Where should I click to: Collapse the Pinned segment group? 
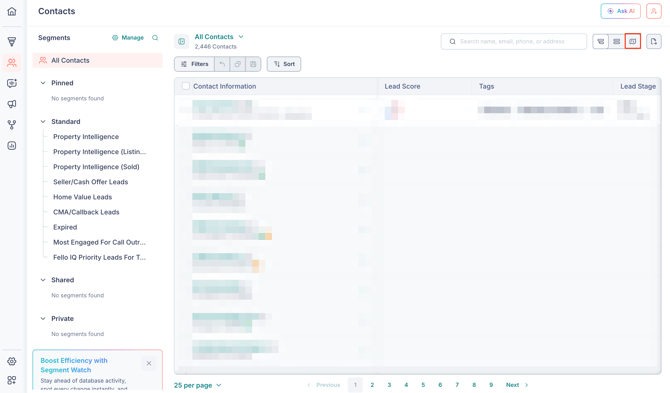pyautogui.click(x=43, y=83)
